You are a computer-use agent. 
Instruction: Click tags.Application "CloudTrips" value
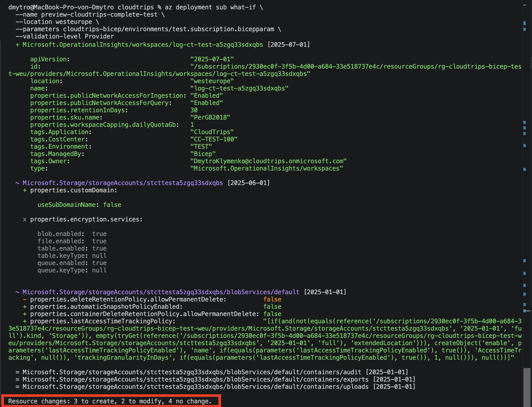[x=212, y=132]
